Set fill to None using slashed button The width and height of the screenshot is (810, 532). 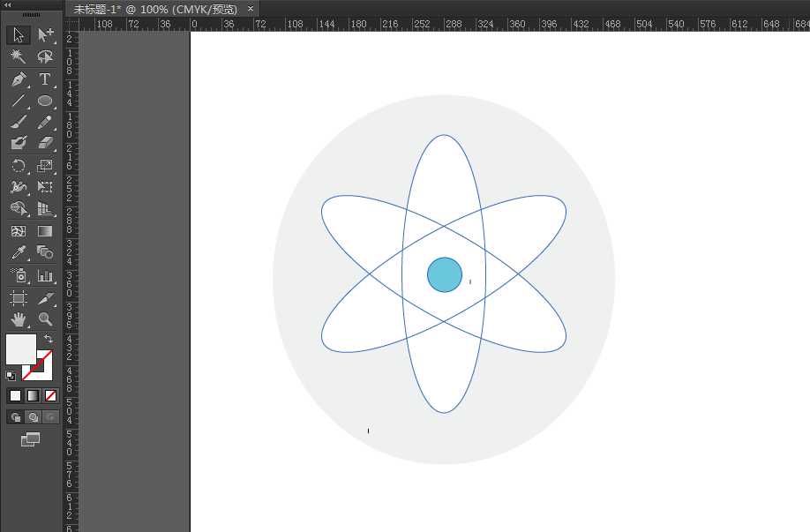[51, 395]
